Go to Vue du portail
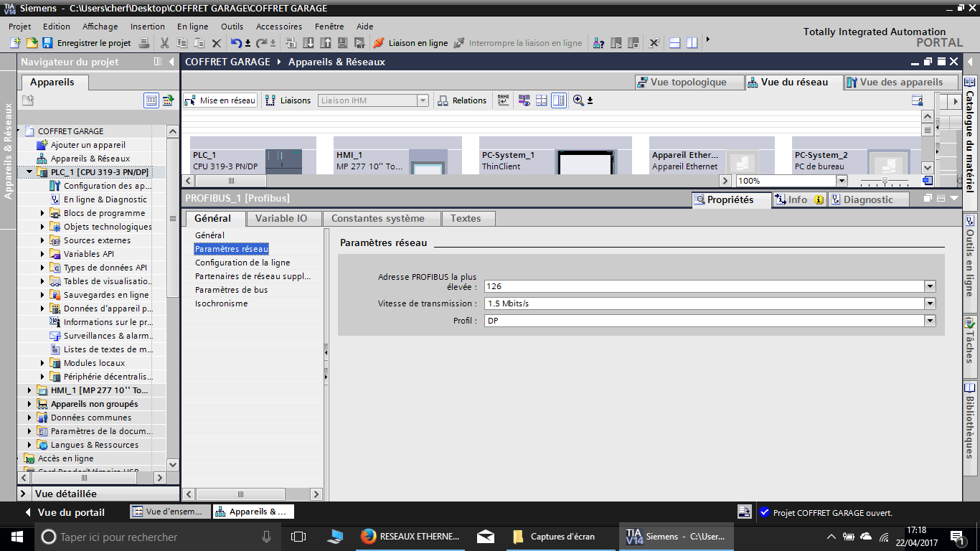 click(65, 512)
